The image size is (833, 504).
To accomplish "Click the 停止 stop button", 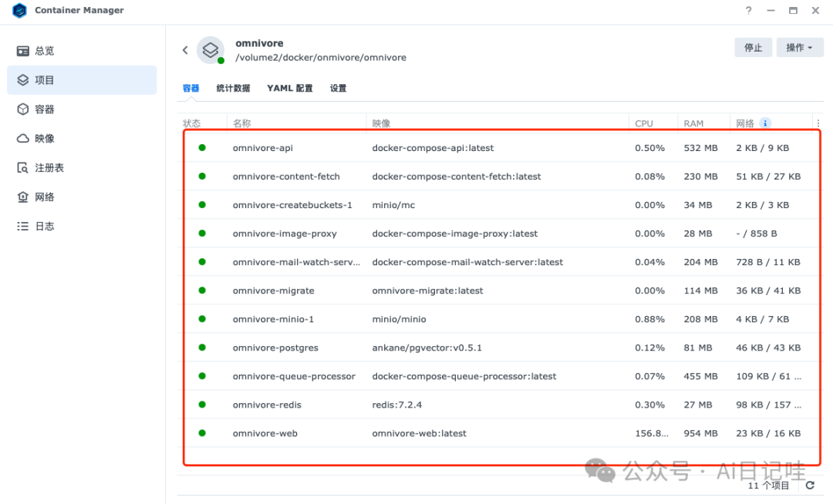I will click(753, 48).
